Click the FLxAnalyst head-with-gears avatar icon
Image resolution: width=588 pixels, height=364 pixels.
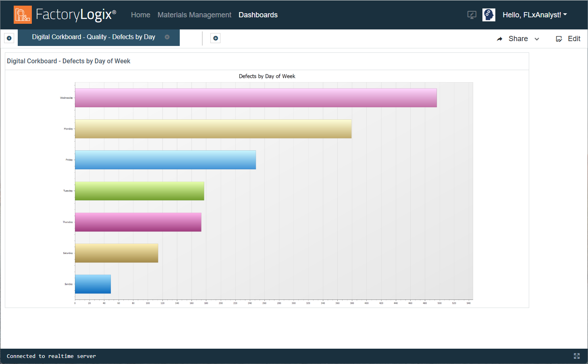(x=488, y=15)
